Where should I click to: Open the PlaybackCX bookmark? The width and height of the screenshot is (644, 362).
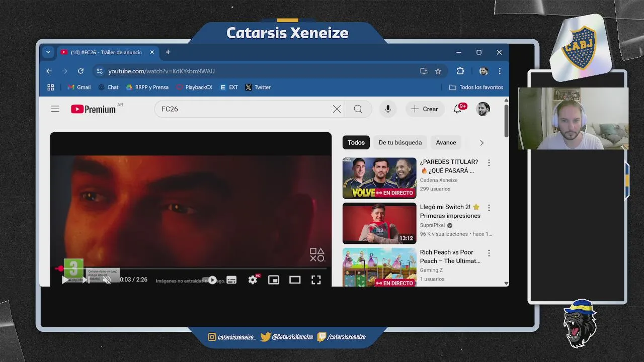[194, 87]
